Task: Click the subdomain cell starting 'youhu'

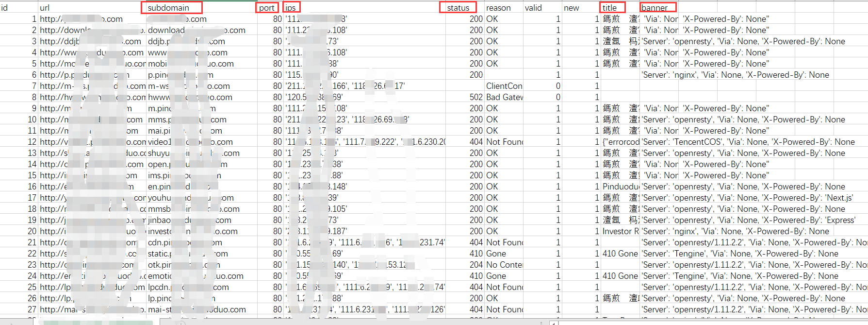Action: coord(201,198)
